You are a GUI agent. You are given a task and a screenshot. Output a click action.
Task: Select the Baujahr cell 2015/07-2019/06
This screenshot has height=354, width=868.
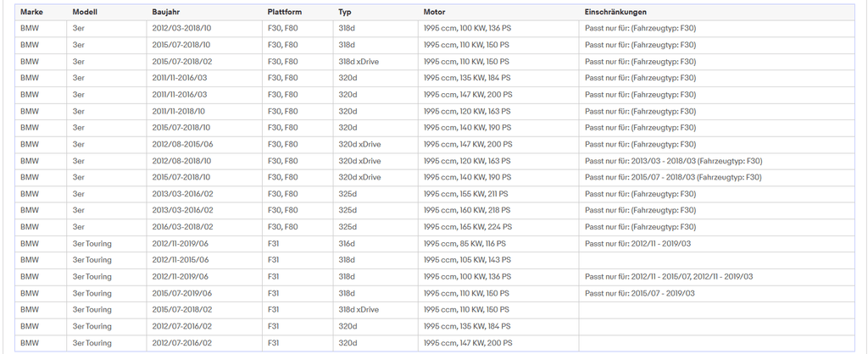[181, 293]
